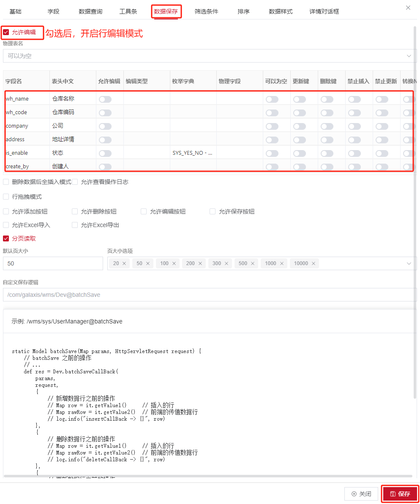The image size is (420, 504).
Task: Click the company field name cell
Action: [27, 126]
